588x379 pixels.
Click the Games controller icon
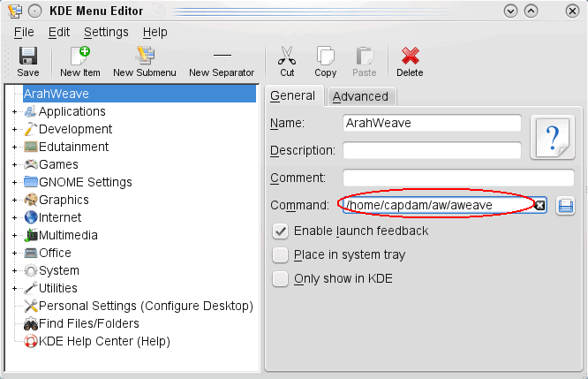pyautogui.click(x=30, y=164)
